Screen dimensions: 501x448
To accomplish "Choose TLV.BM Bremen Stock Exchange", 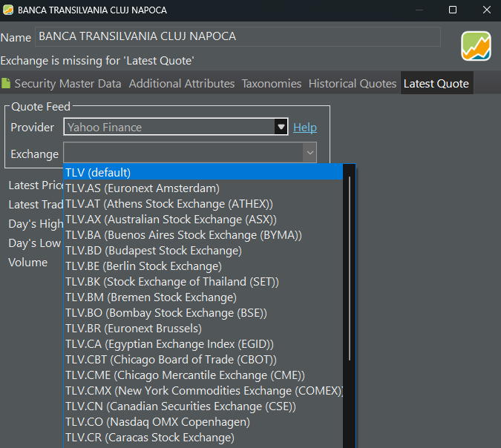I will click(x=203, y=297).
